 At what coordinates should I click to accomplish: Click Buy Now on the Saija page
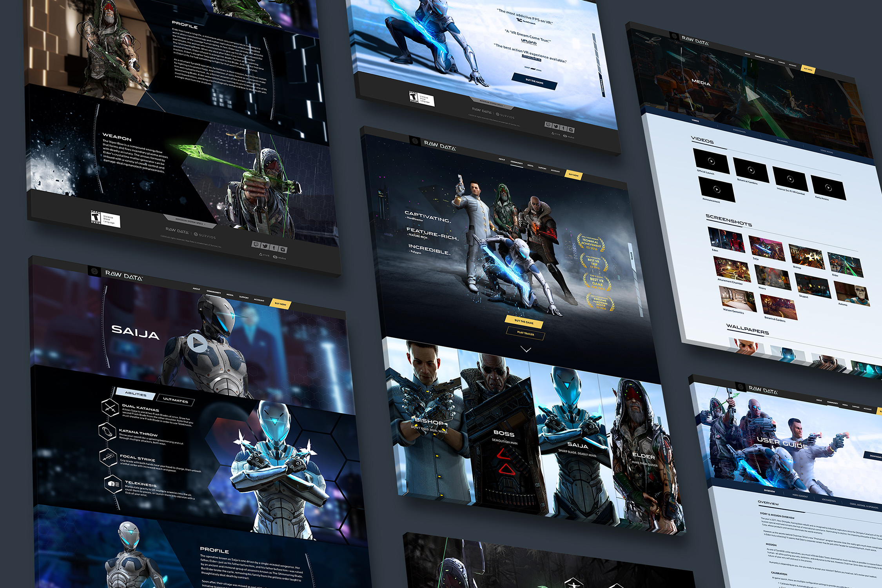pyautogui.click(x=280, y=304)
